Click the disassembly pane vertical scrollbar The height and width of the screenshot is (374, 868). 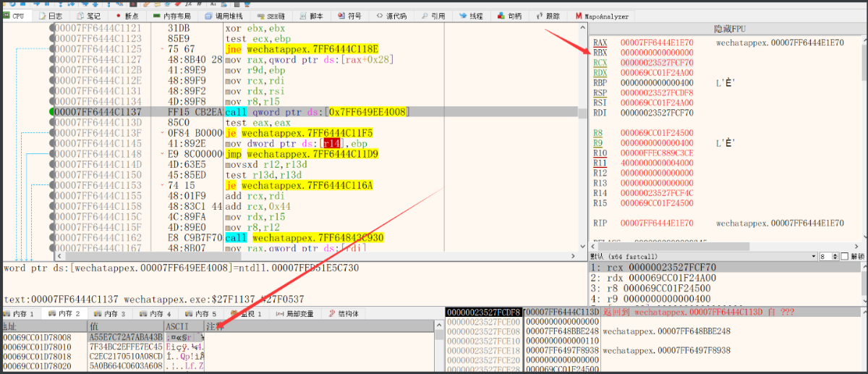pos(582,137)
